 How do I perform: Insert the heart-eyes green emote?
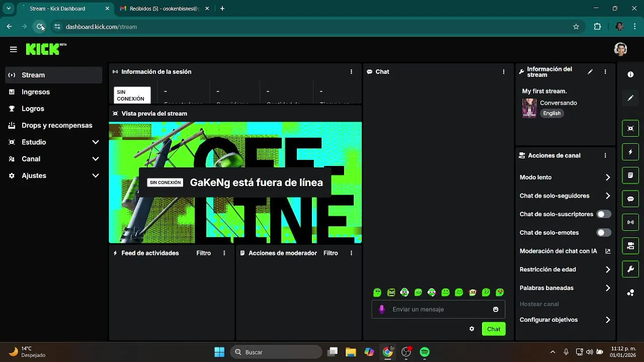coord(500,292)
